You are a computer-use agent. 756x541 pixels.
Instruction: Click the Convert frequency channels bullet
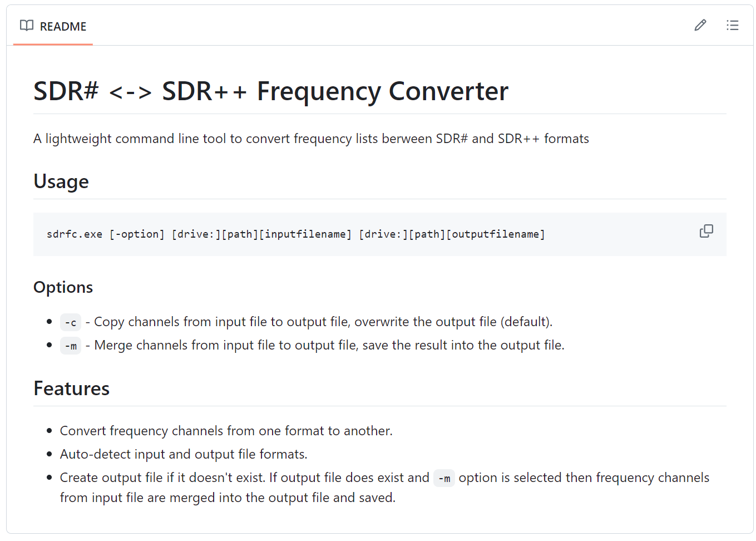coord(226,431)
